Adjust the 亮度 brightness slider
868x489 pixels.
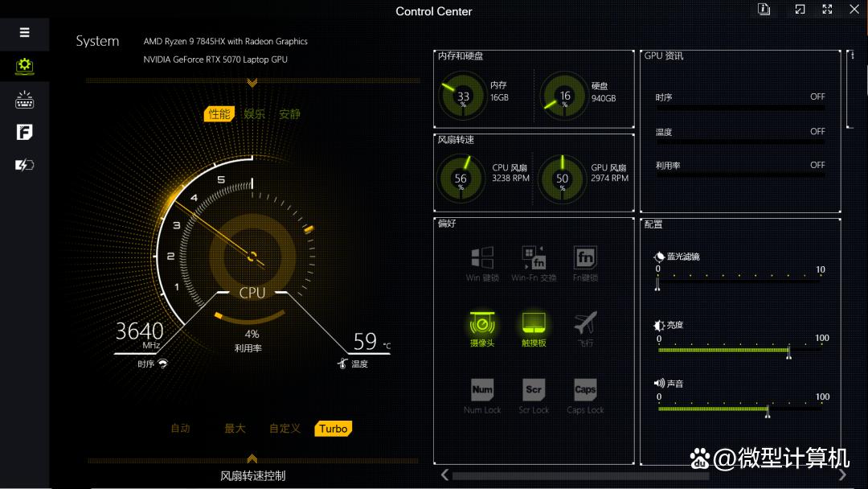788,351
